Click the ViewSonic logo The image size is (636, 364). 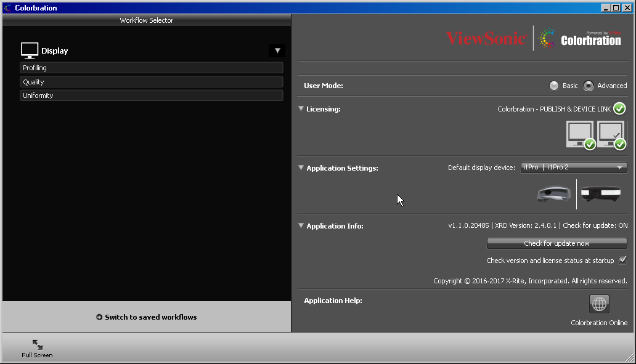point(487,39)
